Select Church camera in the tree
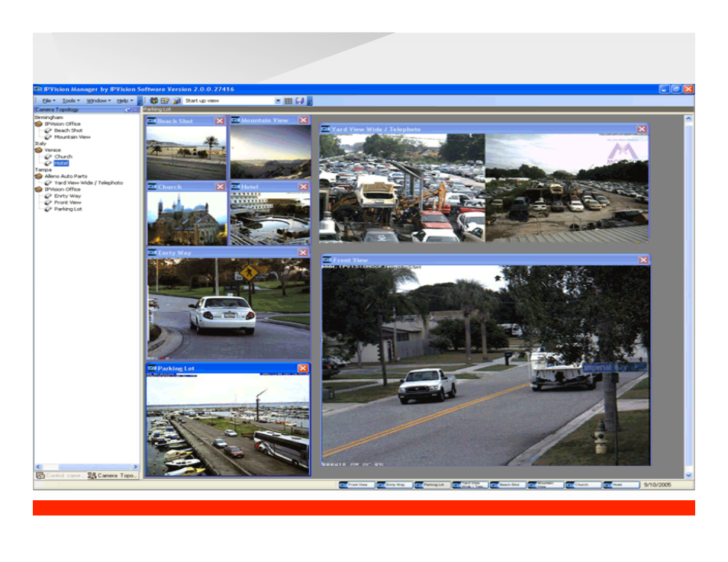 tap(63, 156)
